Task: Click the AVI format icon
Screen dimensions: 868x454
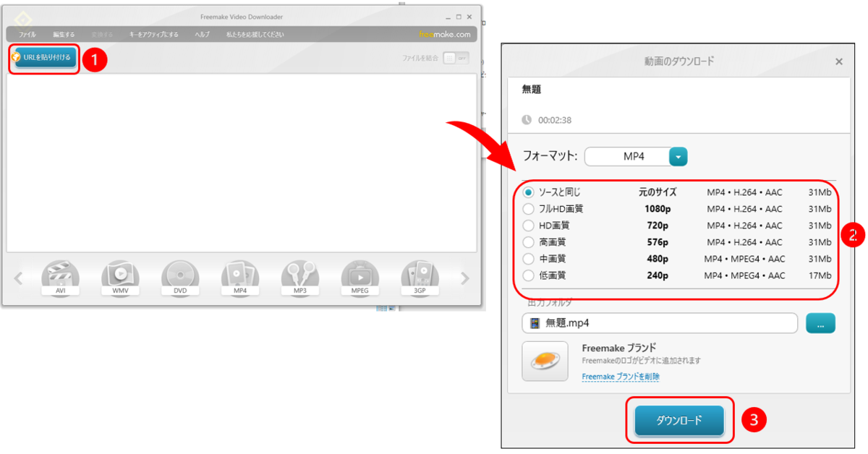Action: pos(60,278)
